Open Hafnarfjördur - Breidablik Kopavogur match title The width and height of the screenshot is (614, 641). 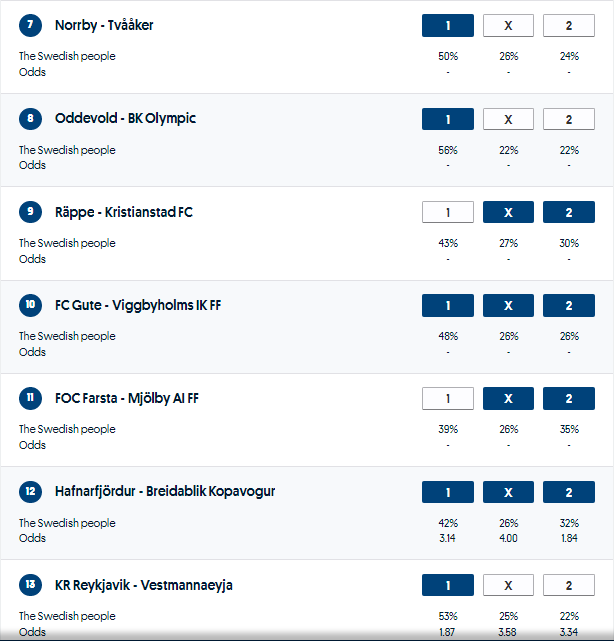165,491
